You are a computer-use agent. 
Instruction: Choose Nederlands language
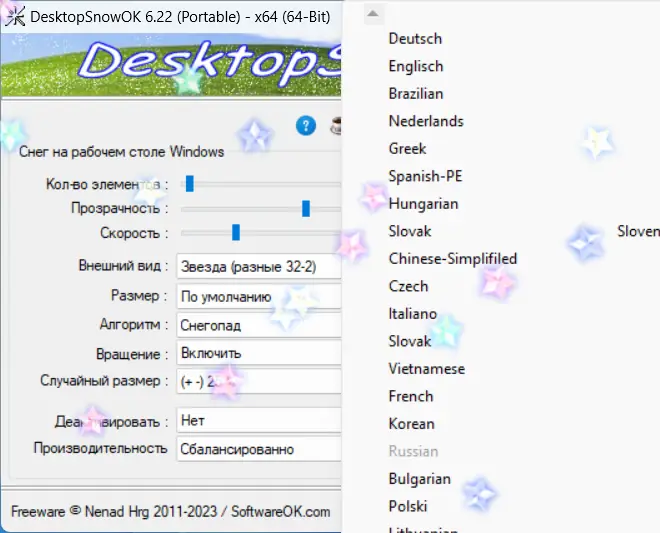click(x=426, y=121)
